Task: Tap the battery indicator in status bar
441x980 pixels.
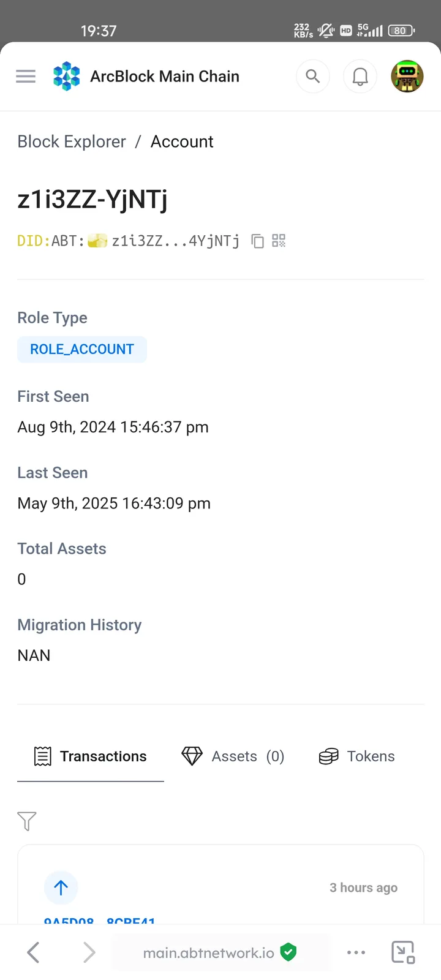Action: coord(401,30)
